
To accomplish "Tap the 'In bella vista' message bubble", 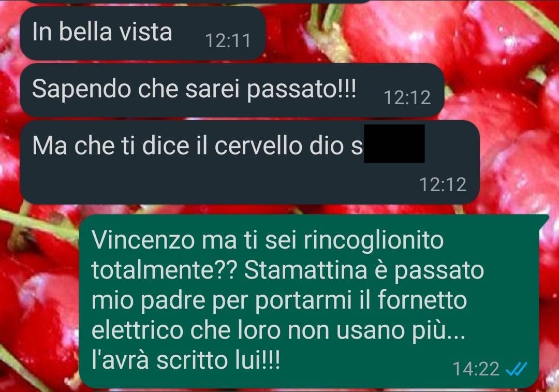I will click(x=143, y=33).
